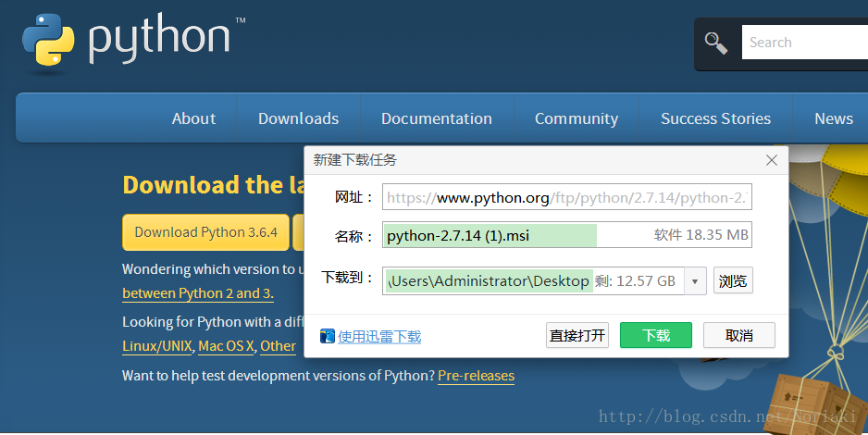Expand the download location dropdown arrow
Viewport: 868px width, 435px height.
click(695, 281)
